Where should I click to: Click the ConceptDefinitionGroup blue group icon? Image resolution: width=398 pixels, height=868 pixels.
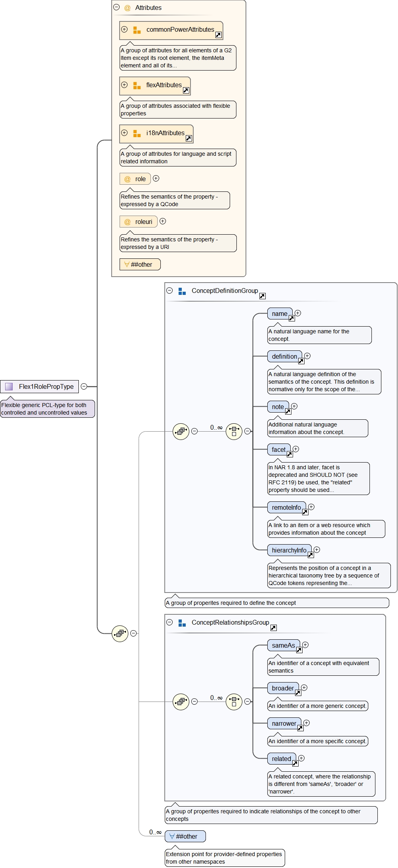click(x=182, y=291)
